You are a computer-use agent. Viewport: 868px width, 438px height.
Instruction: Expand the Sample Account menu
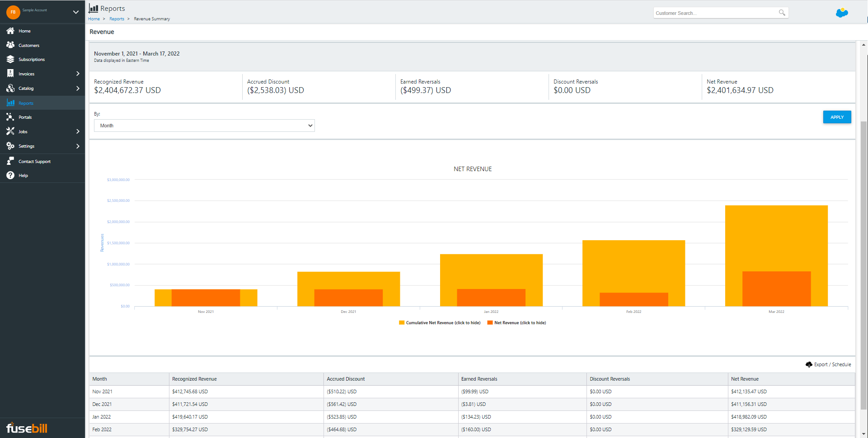click(x=75, y=12)
